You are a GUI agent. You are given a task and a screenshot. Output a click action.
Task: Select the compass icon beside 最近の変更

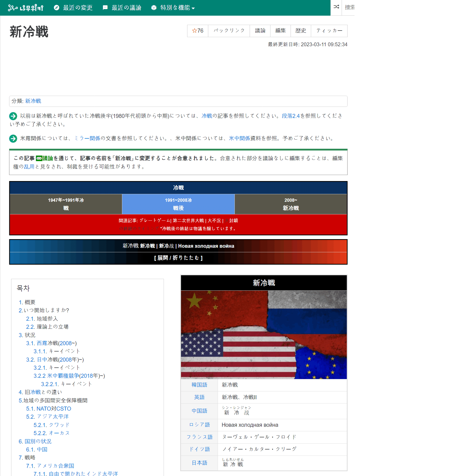click(56, 7)
